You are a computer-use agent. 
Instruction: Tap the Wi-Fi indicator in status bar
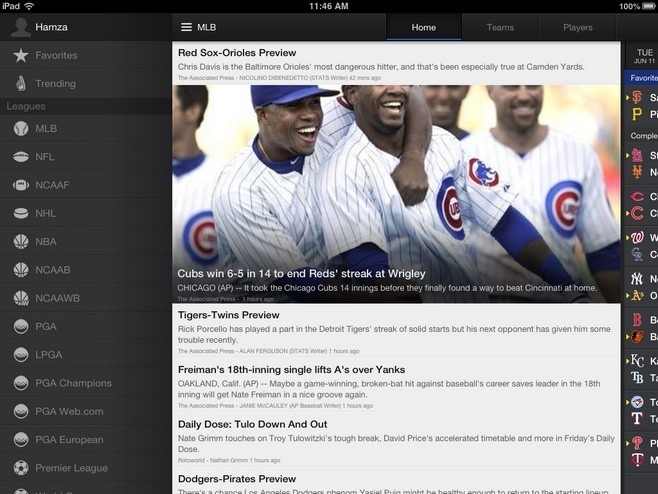[29, 6]
